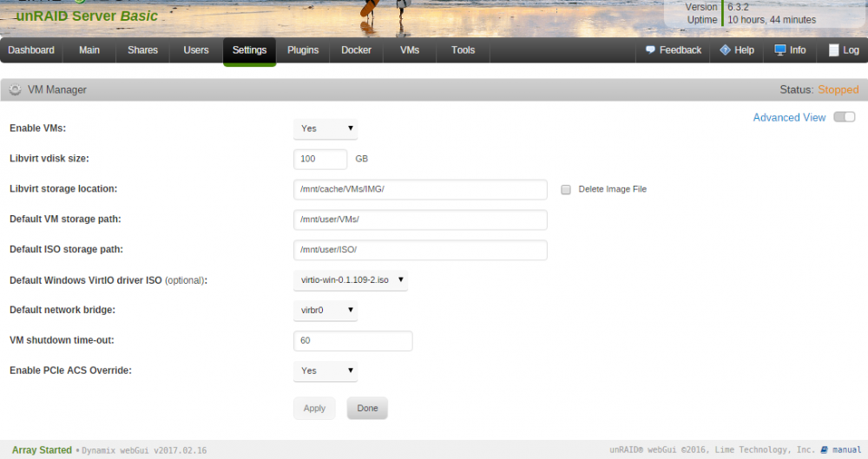Click the GB unit label
Image resolution: width=868 pixels, height=459 pixels.
pyautogui.click(x=361, y=159)
